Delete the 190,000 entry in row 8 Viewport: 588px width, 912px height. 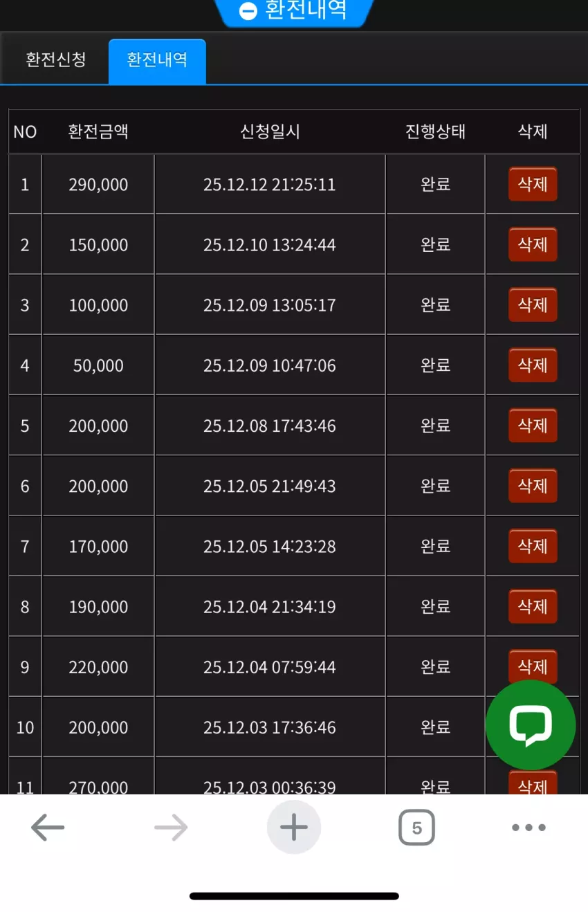(x=533, y=606)
